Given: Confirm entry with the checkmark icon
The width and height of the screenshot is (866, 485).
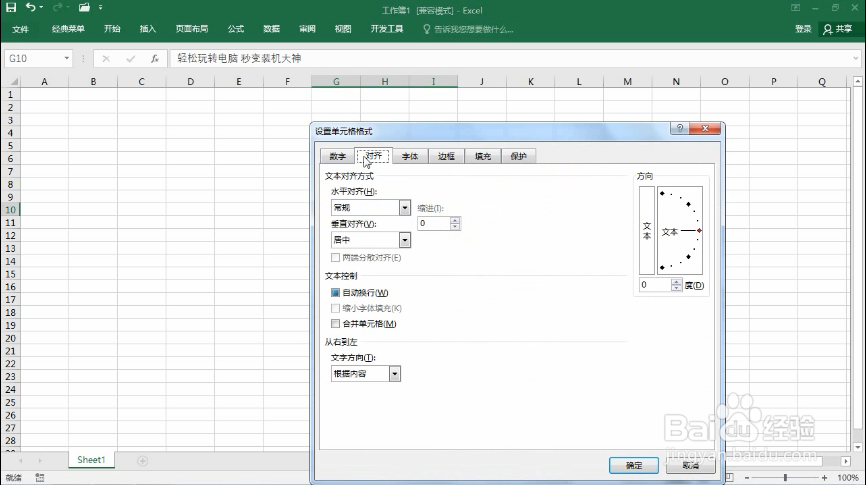Looking at the screenshot, I should pyautogui.click(x=130, y=59).
